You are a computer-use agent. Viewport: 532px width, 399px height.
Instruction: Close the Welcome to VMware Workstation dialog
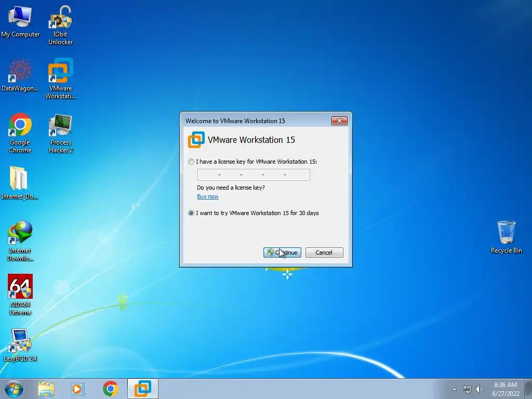point(339,121)
